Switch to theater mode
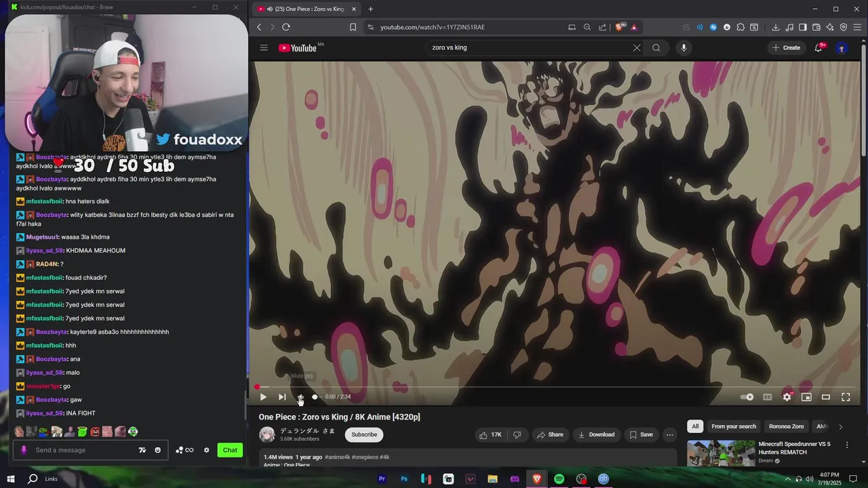This screenshot has width=868, height=488. (826, 397)
